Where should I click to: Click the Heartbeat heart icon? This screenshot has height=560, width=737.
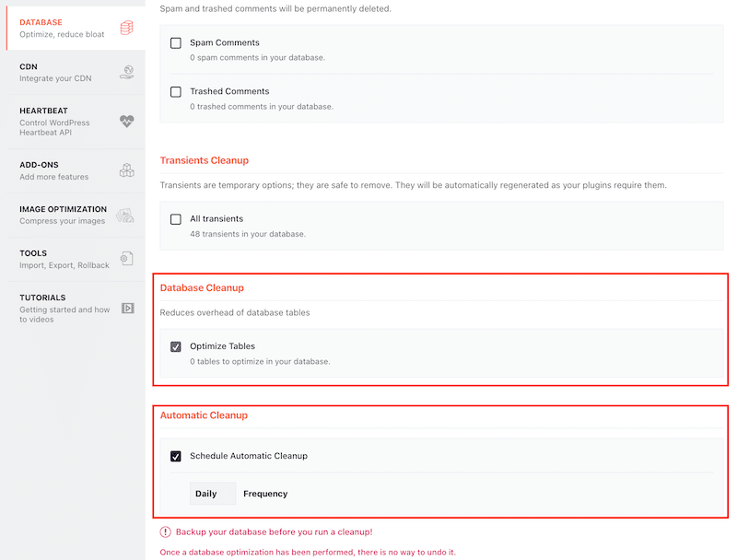tap(127, 122)
